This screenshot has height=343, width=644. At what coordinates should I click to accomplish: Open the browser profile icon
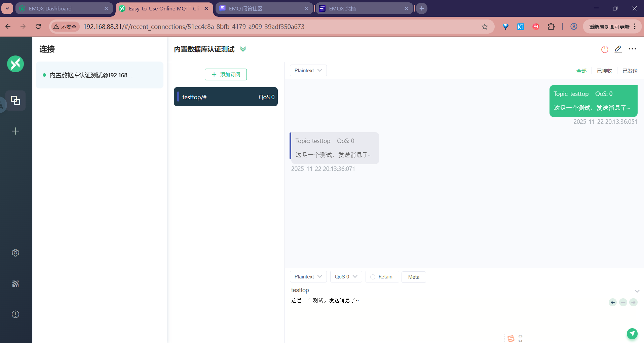[x=574, y=27]
